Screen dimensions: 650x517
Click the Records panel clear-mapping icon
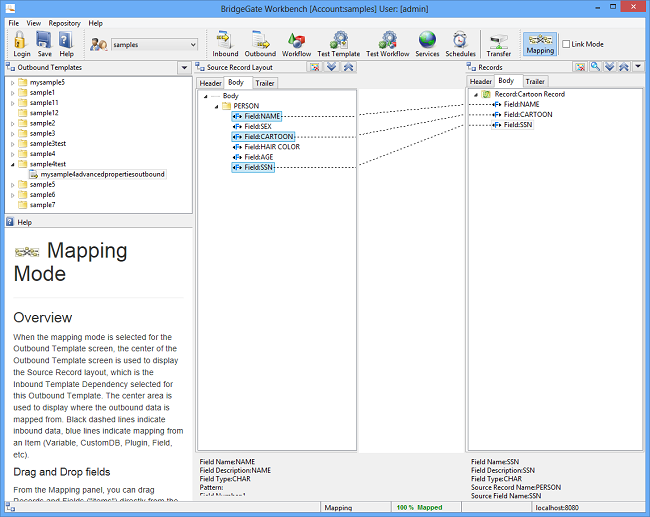tap(580, 67)
